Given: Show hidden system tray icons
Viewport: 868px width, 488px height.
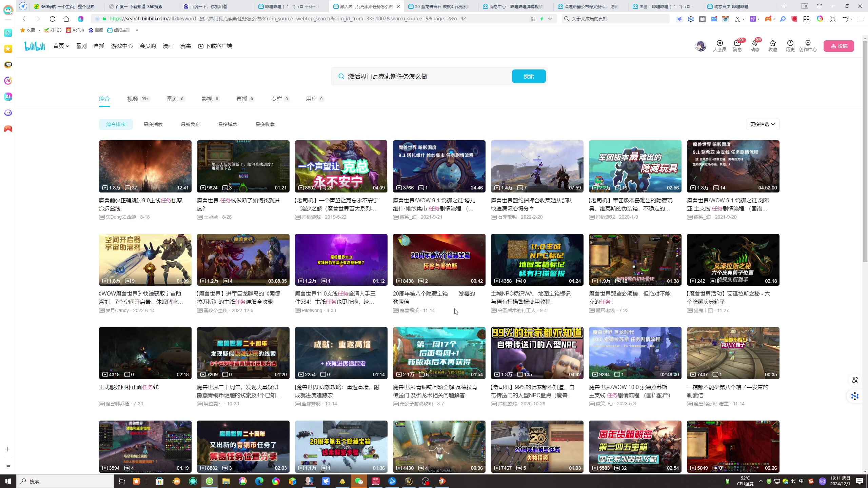Looking at the screenshot, I should [x=761, y=481].
